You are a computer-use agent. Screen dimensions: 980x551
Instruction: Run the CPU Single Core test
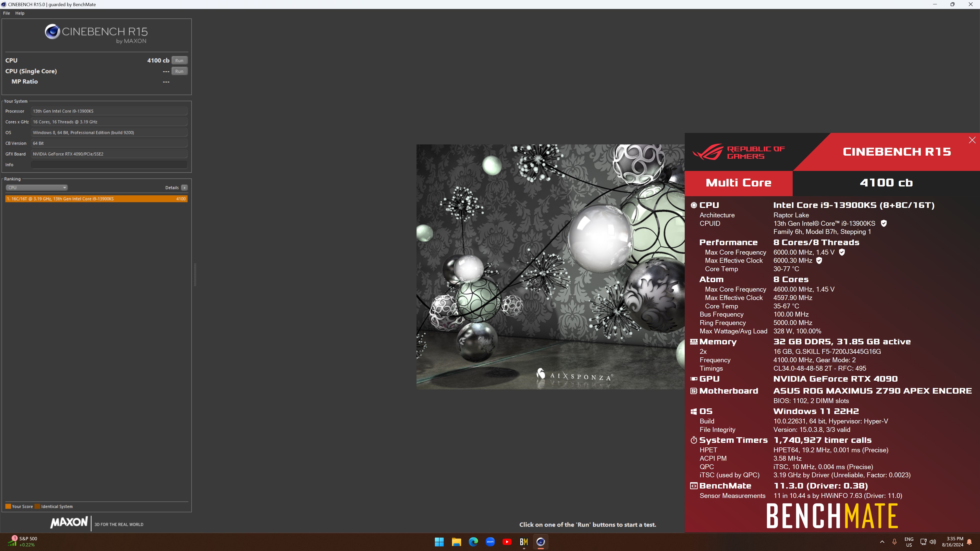click(x=179, y=71)
